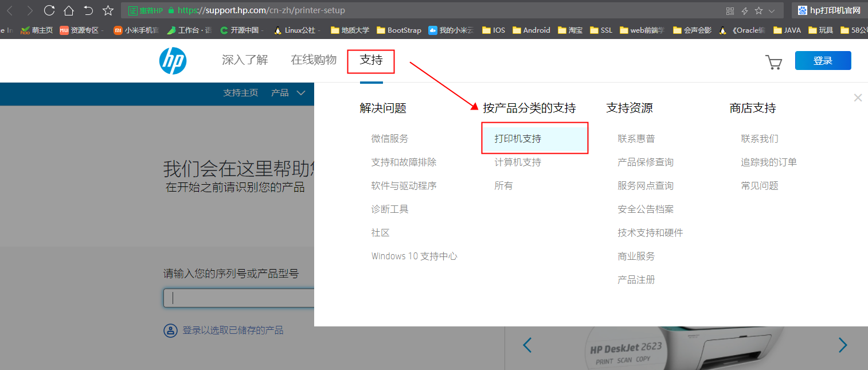
Task: Click the lightning bolt icon top right
Action: pos(745,10)
